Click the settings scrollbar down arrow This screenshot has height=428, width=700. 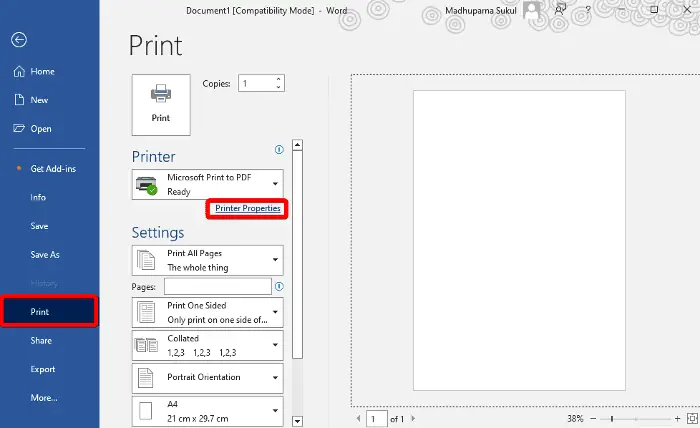(x=297, y=421)
